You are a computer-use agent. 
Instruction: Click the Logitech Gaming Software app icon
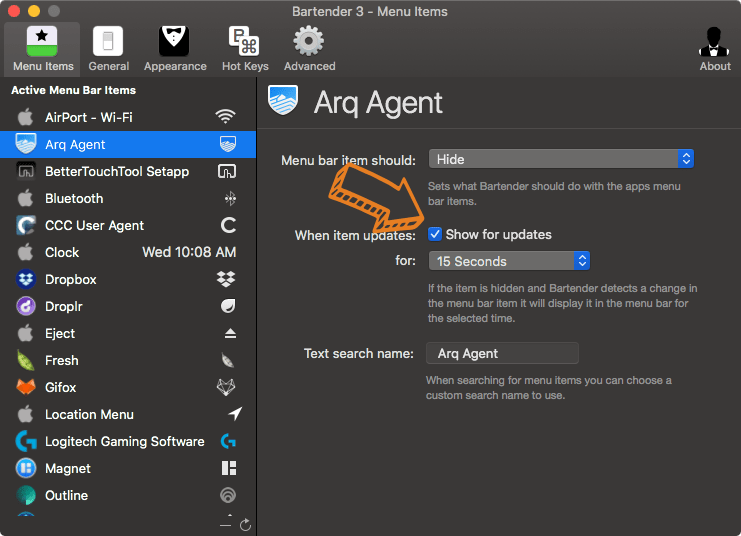click(x=26, y=441)
